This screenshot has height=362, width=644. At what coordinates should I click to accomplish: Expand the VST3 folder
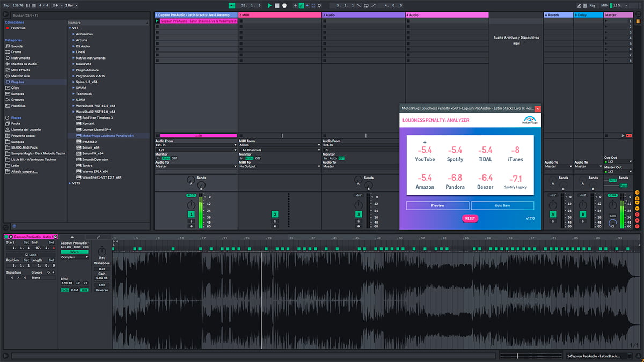click(x=70, y=183)
